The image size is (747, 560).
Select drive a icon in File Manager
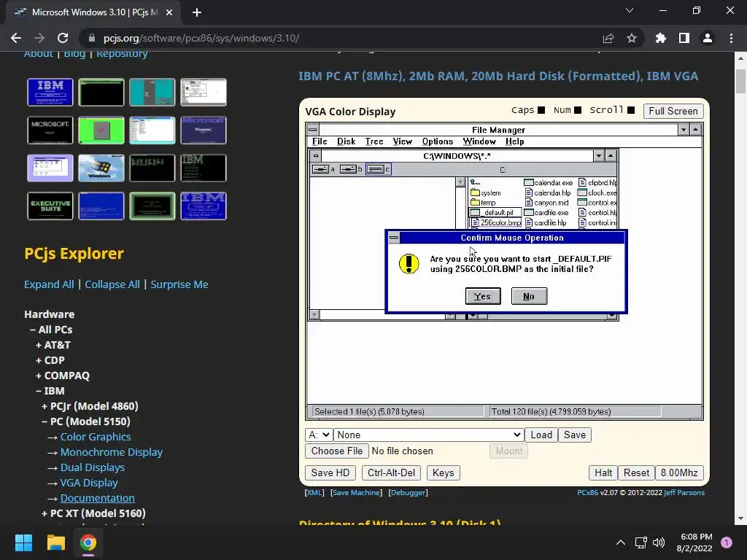point(320,169)
